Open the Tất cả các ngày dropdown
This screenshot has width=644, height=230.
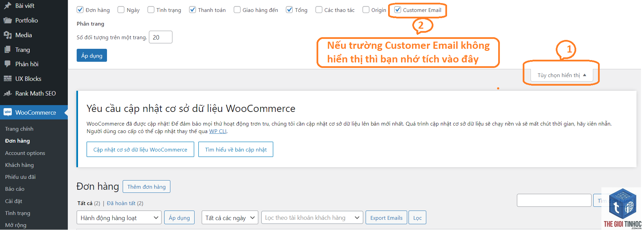[230, 218]
